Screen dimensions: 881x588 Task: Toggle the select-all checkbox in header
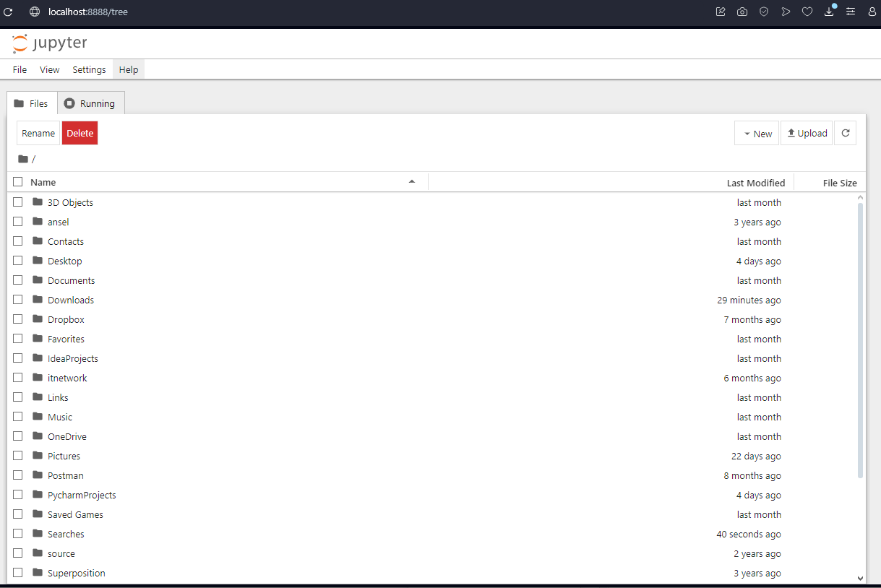[17, 182]
